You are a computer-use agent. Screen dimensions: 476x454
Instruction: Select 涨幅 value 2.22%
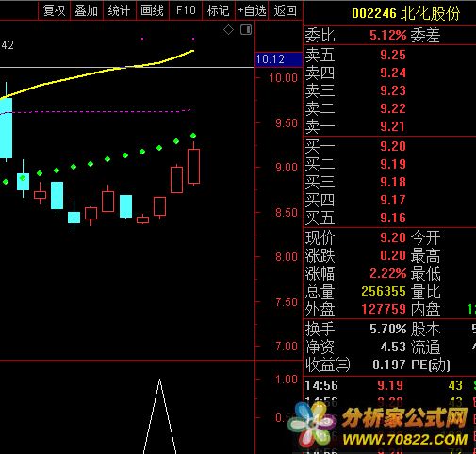(387, 273)
